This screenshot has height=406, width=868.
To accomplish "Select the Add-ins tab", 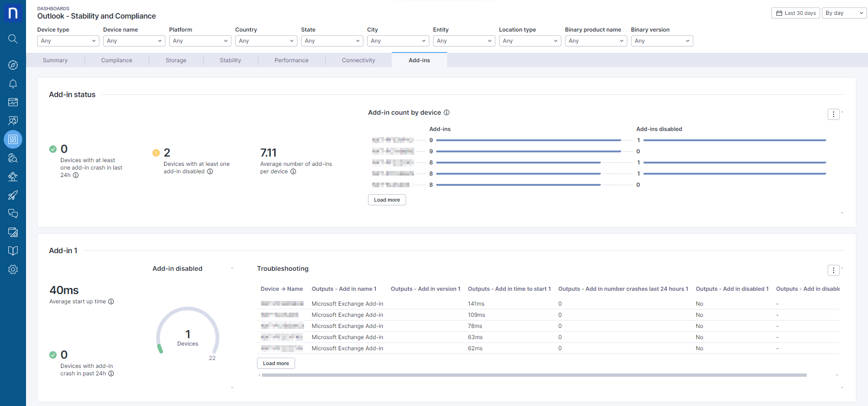I will click(x=420, y=60).
